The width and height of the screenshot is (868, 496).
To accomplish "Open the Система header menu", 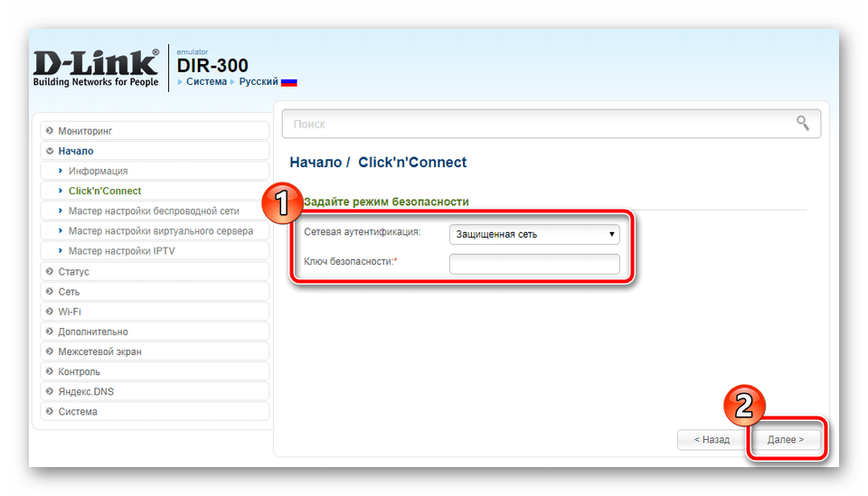I will tap(206, 82).
